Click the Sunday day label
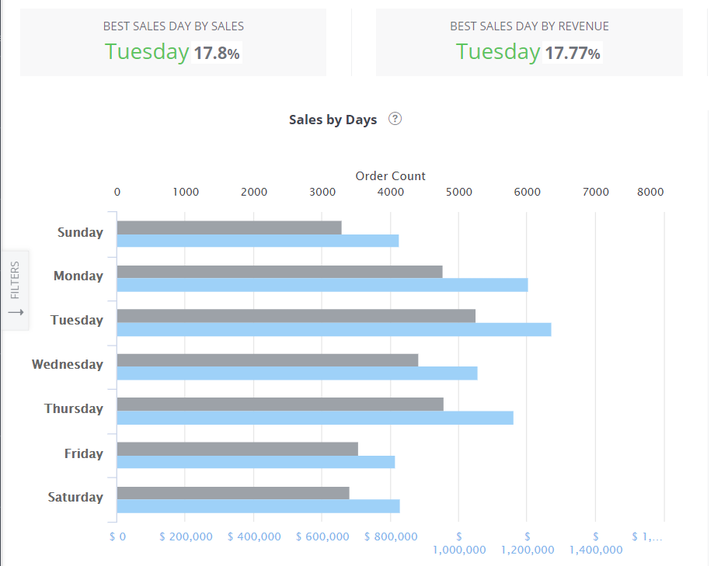This screenshot has height=566, width=728. 80,231
